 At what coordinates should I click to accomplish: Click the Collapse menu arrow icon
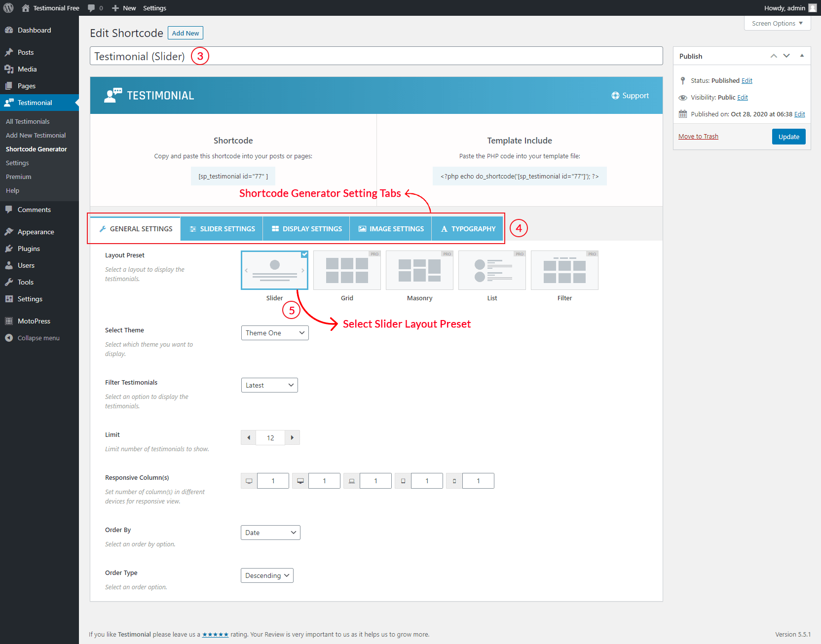point(9,338)
